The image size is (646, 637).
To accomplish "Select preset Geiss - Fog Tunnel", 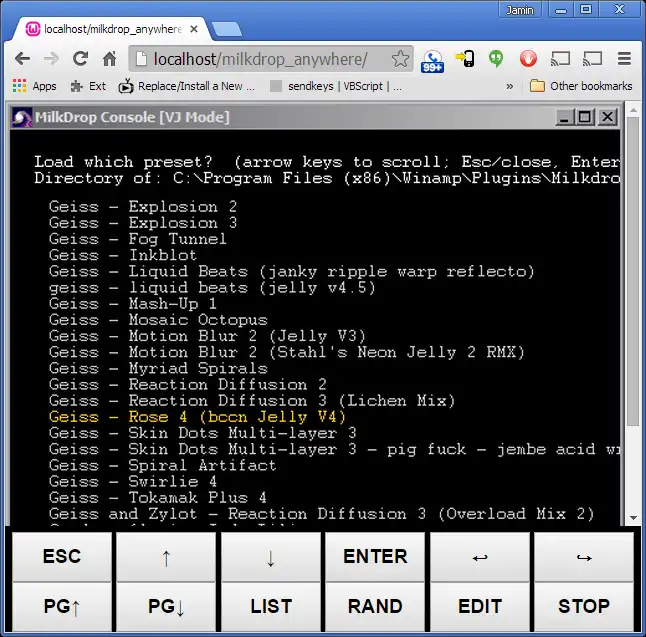I will pyautogui.click(x=138, y=239).
